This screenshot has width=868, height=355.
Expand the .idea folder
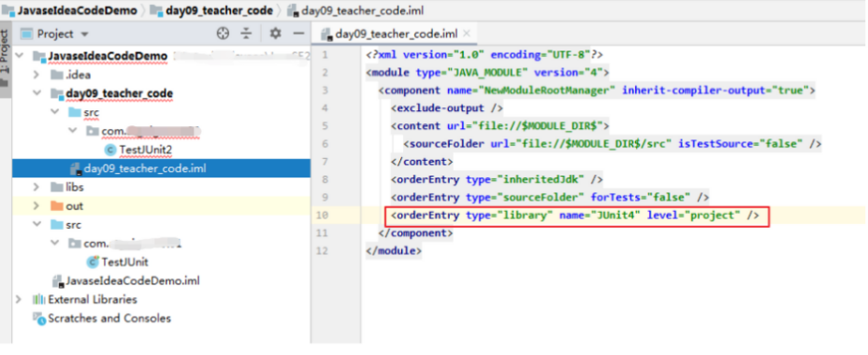(x=36, y=75)
